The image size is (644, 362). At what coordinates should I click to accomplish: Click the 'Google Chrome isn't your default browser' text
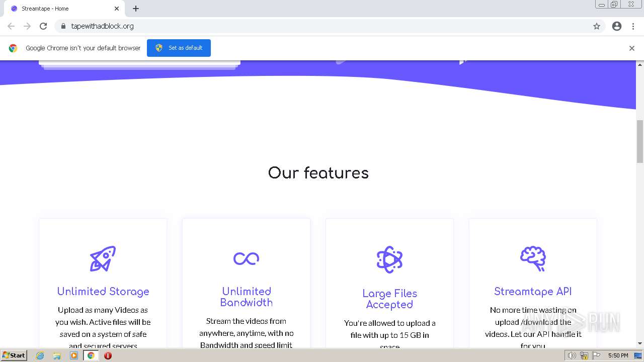point(83,48)
